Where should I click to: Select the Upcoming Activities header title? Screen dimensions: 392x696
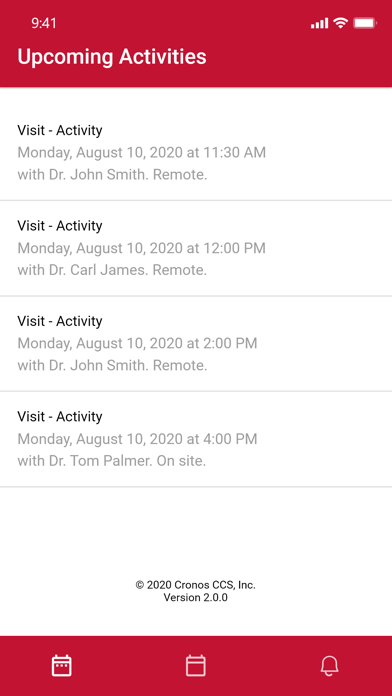[112, 57]
